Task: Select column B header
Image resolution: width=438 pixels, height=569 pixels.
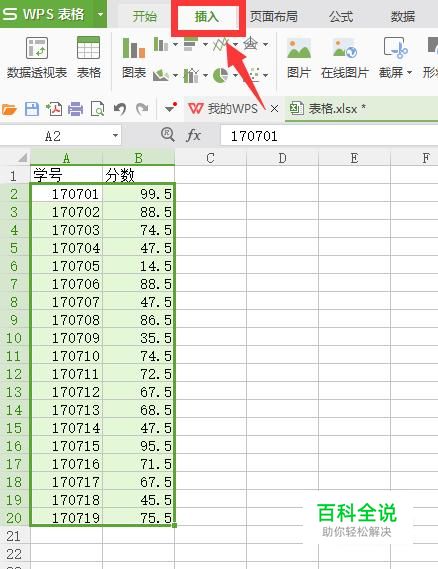Action: point(138,158)
